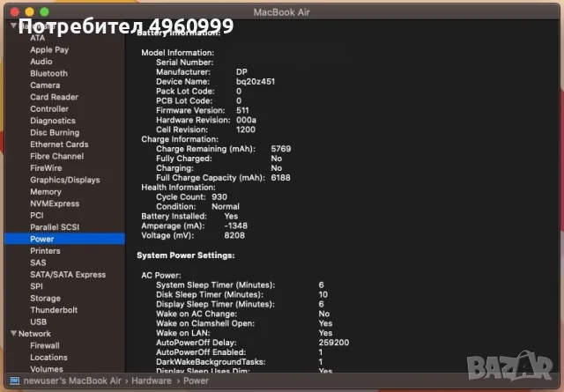Image resolution: width=564 pixels, height=392 pixels.
Task: Click the Model Information heading
Action: point(178,53)
